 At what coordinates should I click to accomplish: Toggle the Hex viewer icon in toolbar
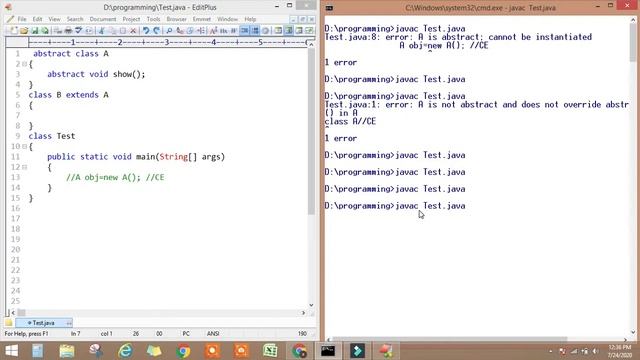click(x=224, y=31)
